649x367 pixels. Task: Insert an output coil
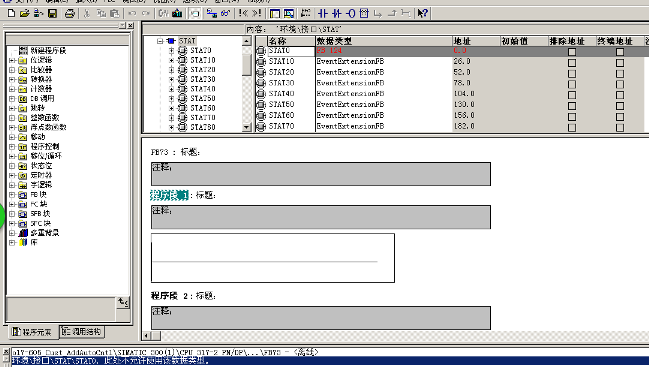click(351, 14)
